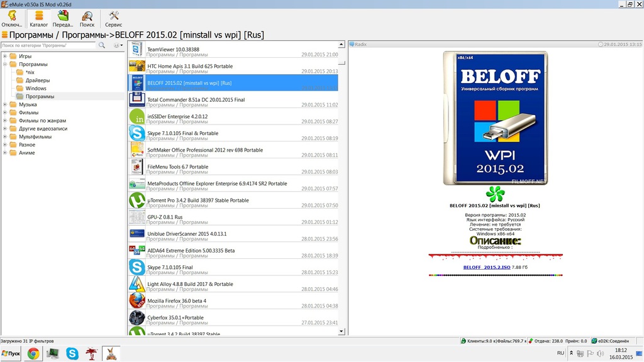Open Skype from the taskbar
Viewport: 644px width, 362px height.
72,353
